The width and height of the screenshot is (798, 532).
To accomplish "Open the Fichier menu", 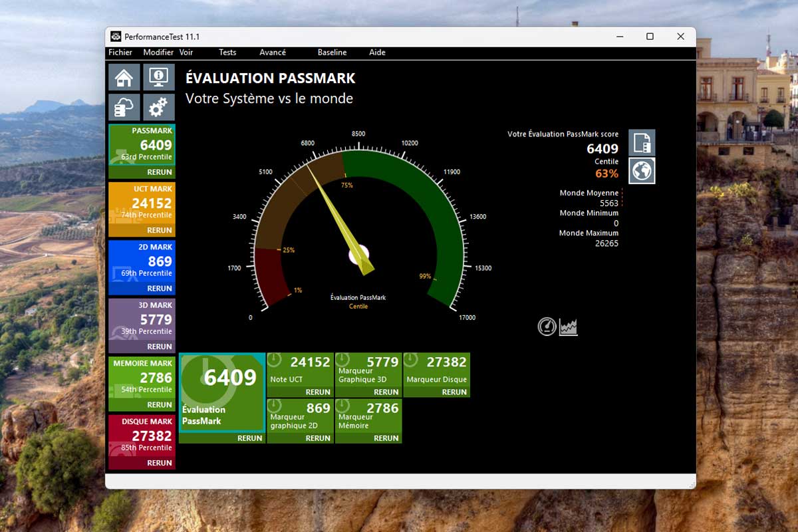I will (x=120, y=53).
